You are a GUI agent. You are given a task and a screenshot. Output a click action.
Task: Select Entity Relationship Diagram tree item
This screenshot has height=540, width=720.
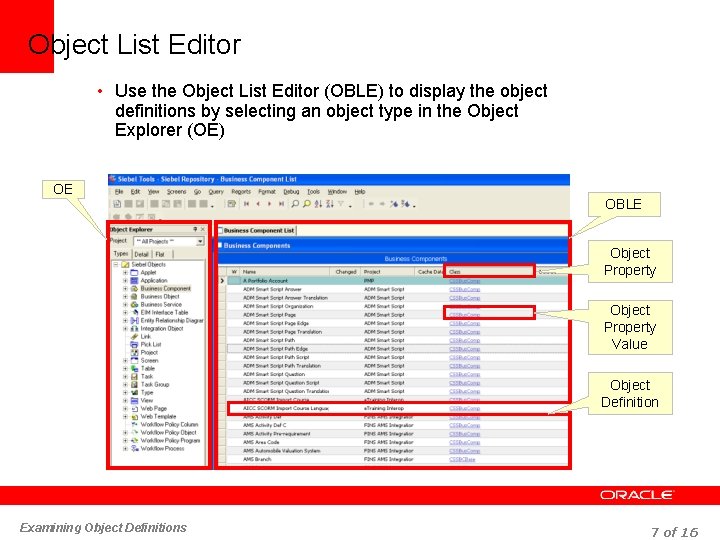click(x=172, y=321)
